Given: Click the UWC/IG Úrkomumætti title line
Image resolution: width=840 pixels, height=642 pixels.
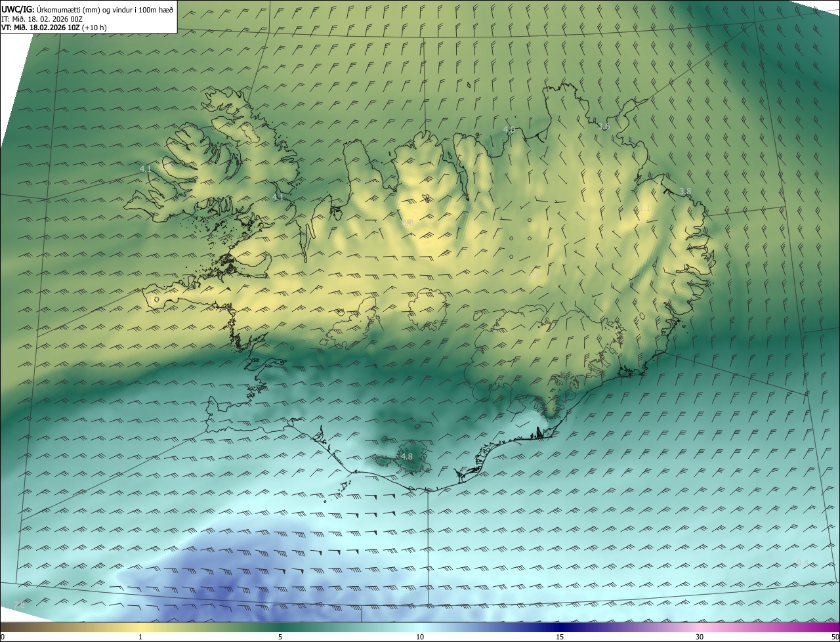Looking at the screenshot, I should coord(87,9).
